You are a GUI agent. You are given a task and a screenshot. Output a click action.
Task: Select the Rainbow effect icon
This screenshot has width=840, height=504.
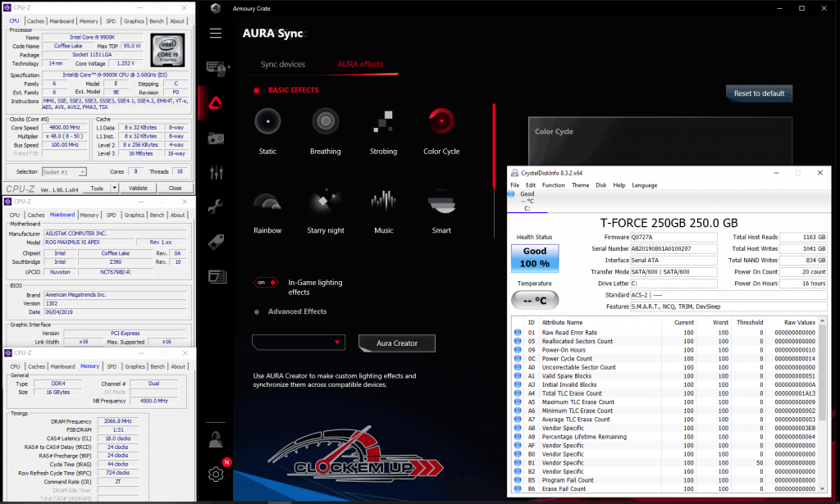[267, 202]
